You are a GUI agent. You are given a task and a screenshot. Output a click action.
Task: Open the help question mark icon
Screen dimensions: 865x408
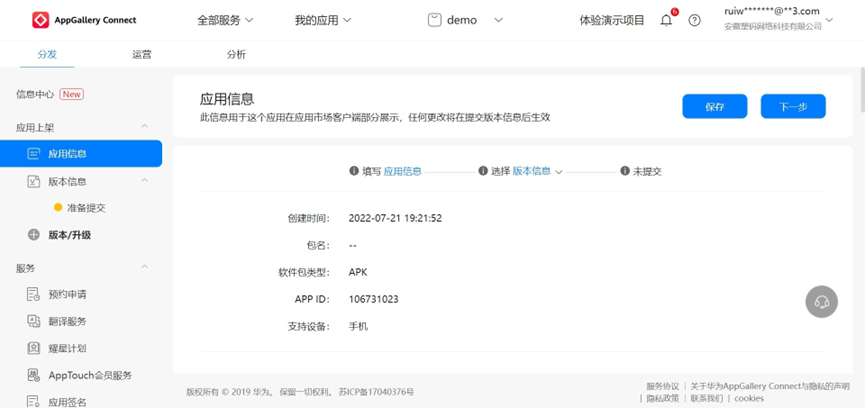pos(695,20)
